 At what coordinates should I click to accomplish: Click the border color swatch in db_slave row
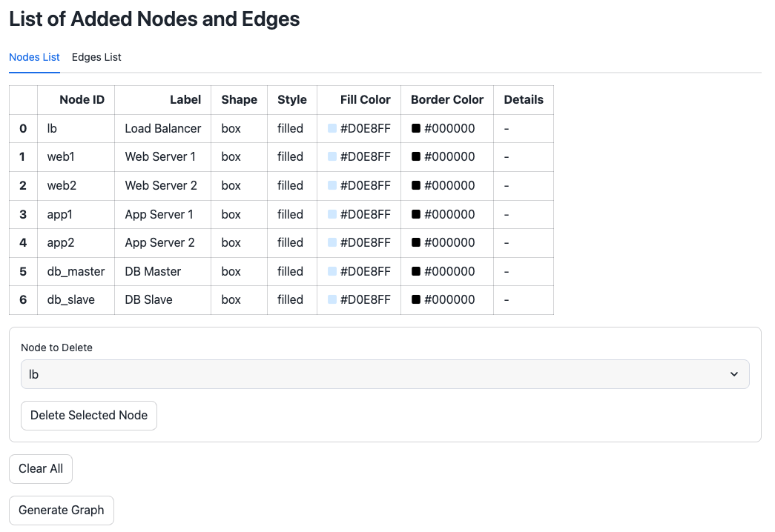point(416,300)
